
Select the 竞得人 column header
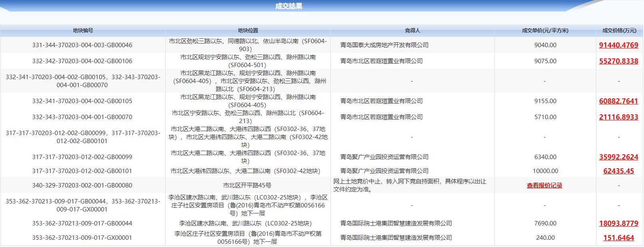[412, 31]
